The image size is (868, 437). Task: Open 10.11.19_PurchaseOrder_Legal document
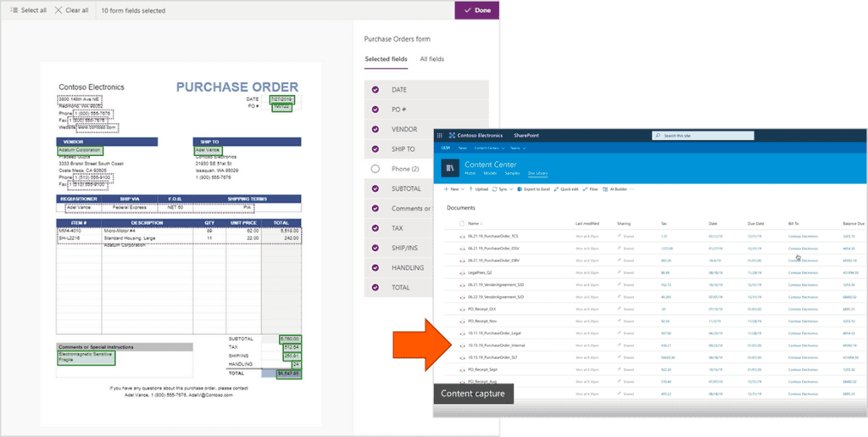tap(494, 333)
